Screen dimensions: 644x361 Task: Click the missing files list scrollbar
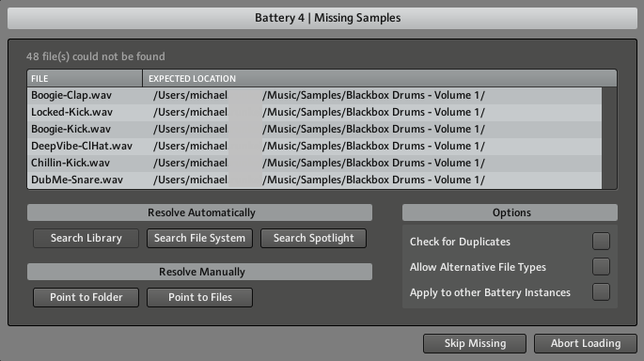[609, 138]
